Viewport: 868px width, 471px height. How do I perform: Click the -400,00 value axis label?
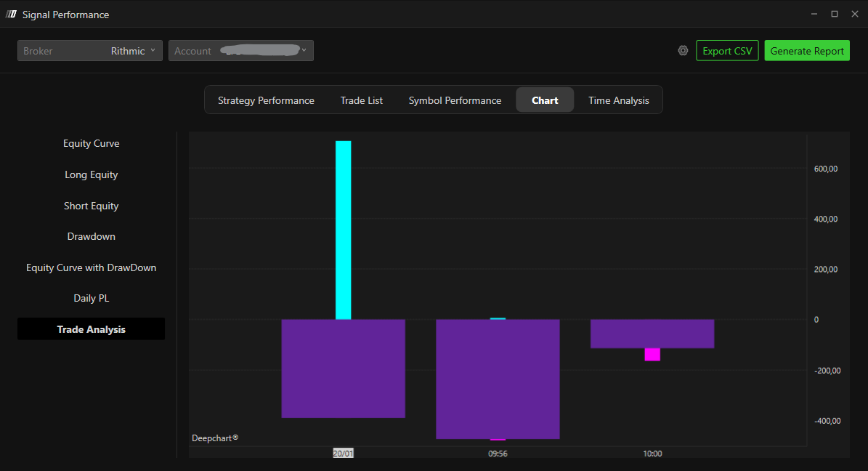827,421
